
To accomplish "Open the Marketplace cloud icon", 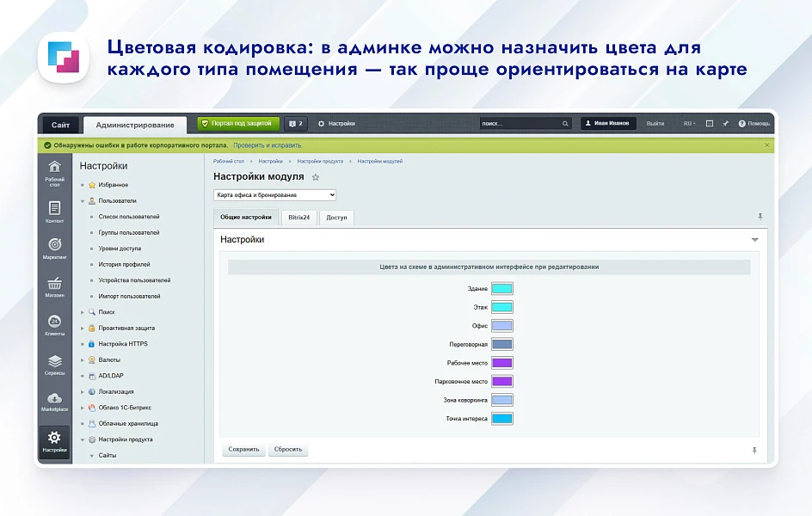I will pyautogui.click(x=54, y=402).
